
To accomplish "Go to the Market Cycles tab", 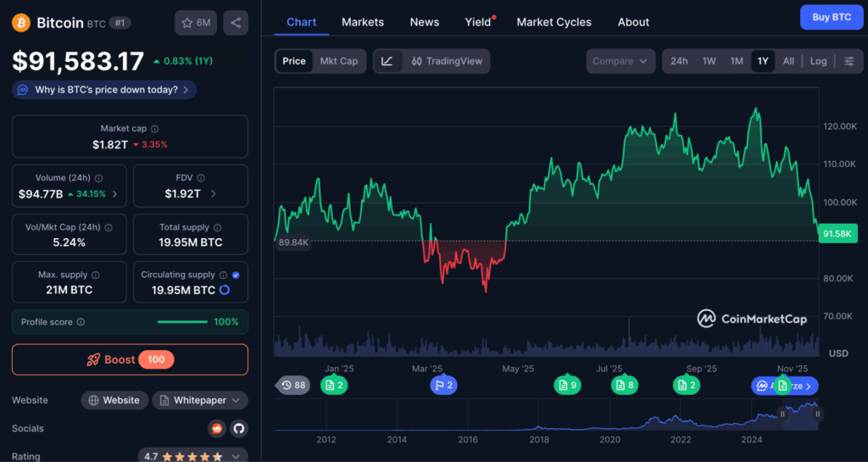I will (x=554, y=22).
